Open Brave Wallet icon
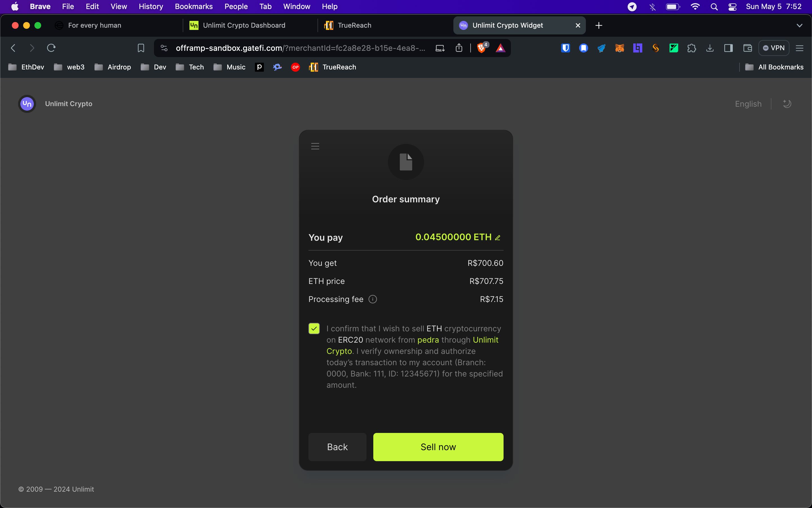This screenshot has width=812, height=508. coord(748,48)
